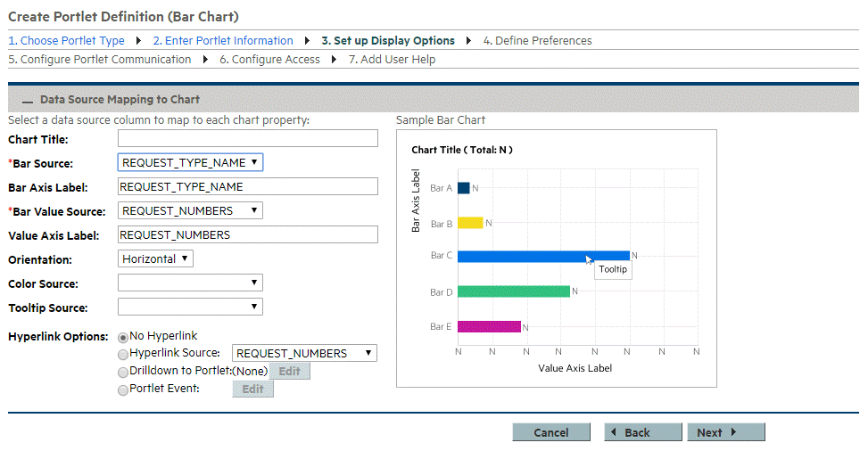
Task: Select the Drilldown to Portlet radio button
Action: point(123,372)
